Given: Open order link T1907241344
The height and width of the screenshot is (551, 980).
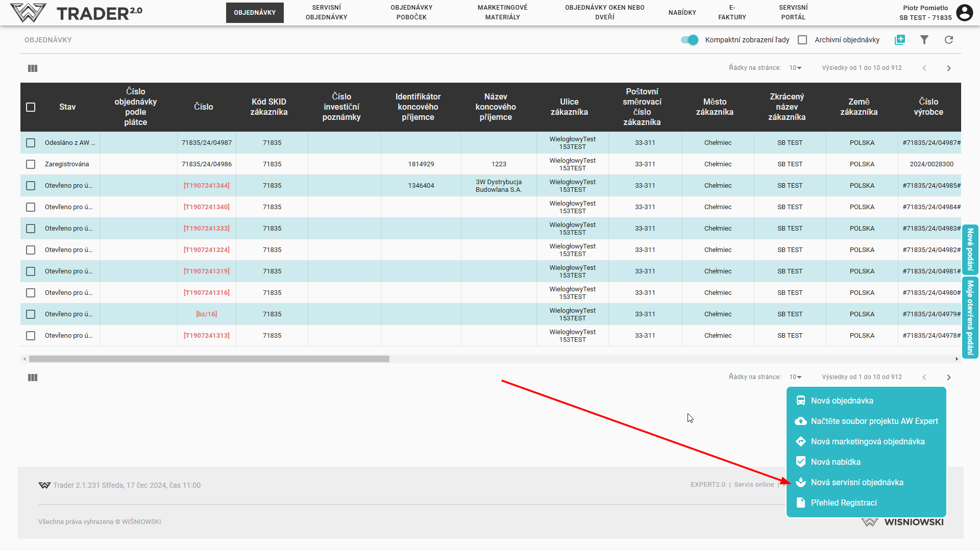Looking at the screenshot, I should click(206, 186).
